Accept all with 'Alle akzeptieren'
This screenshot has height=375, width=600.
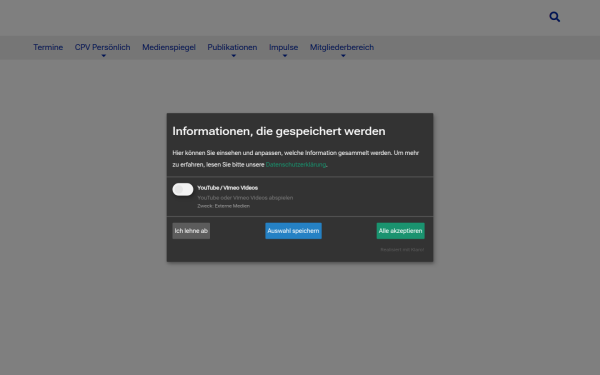coord(400,231)
